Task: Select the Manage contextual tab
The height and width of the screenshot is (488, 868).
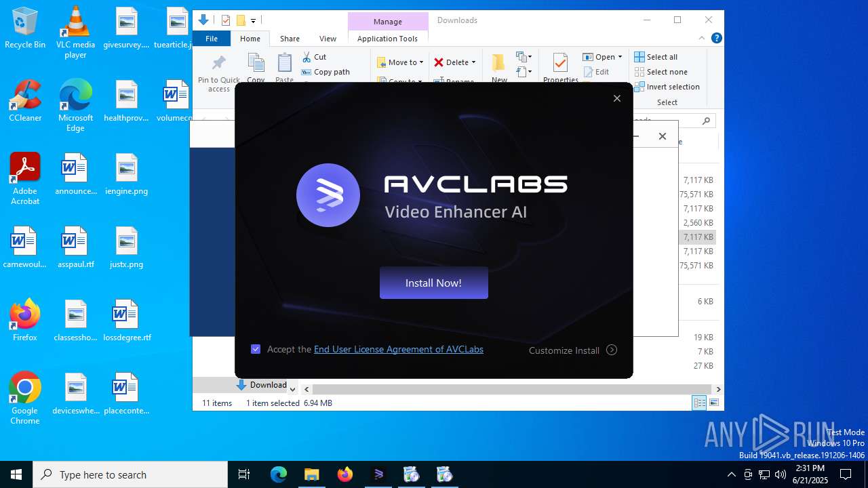Action: pos(388,22)
